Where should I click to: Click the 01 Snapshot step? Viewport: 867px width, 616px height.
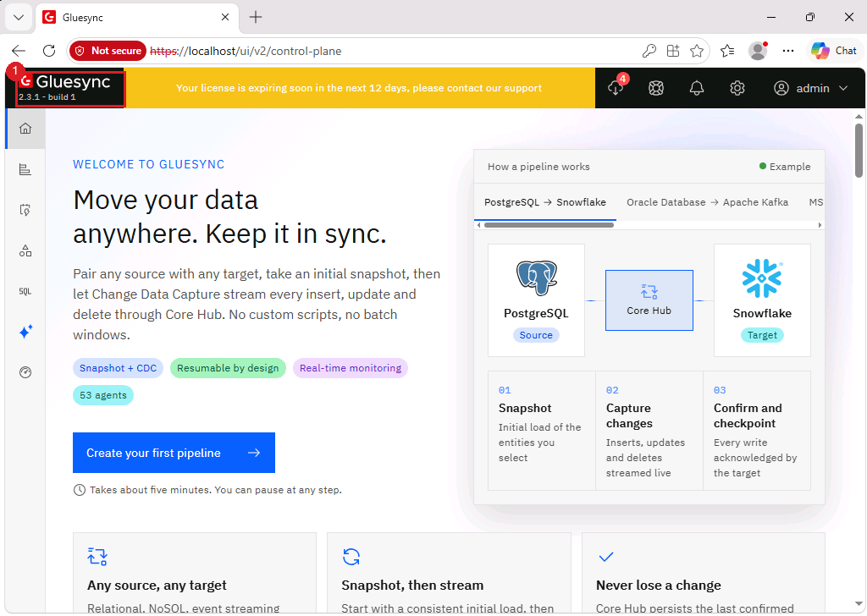click(541, 431)
